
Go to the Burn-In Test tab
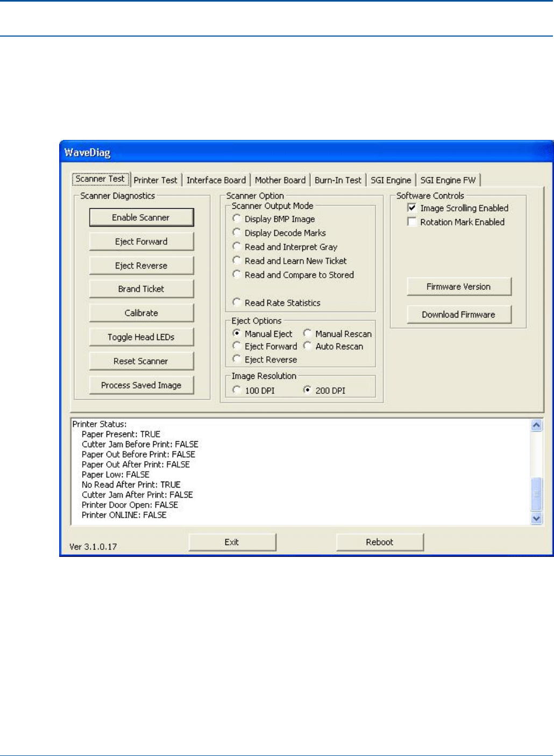pos(338,180)
